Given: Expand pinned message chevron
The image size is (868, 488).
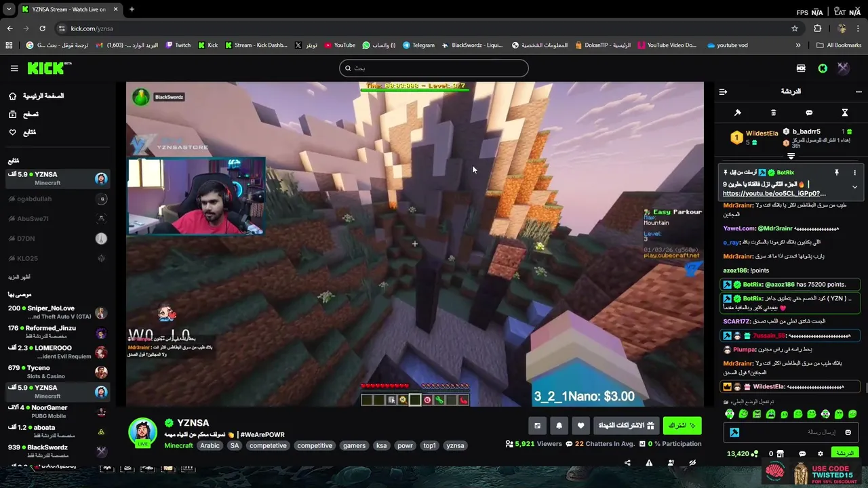Looking at the screenshot, I should tap(854, 187).
